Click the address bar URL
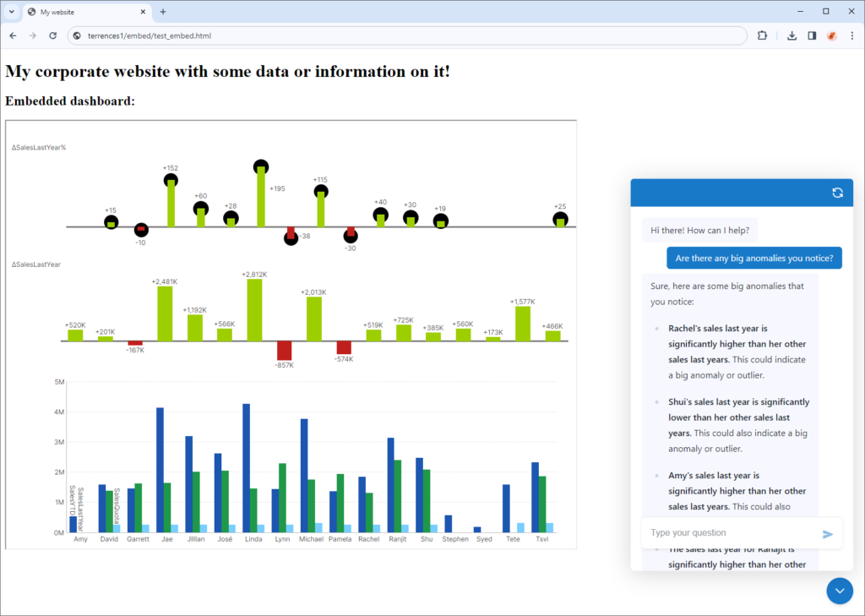This screenshot has height=616, width=865. click(x=150, y=35)
